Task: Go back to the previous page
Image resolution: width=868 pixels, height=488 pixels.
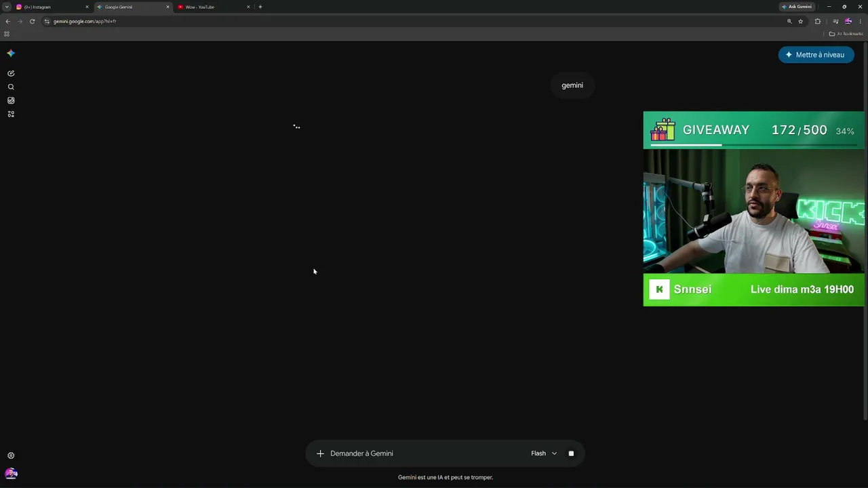Action: click(x=7, y=21)
